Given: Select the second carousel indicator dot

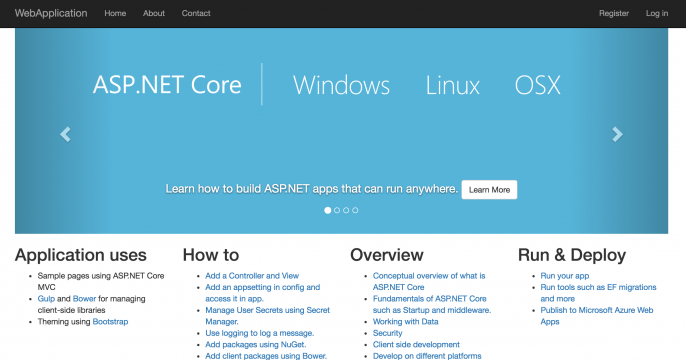Looking at the screenshot, I should (337, 210).
